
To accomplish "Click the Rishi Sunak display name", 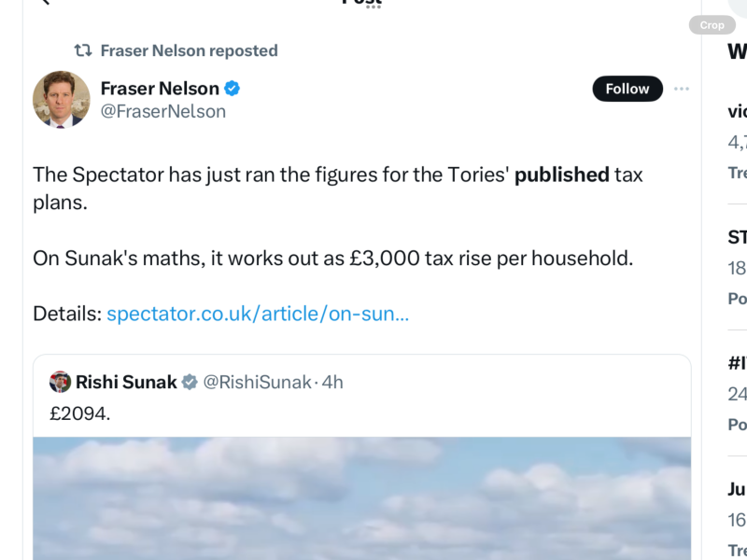I will (126, 382).
